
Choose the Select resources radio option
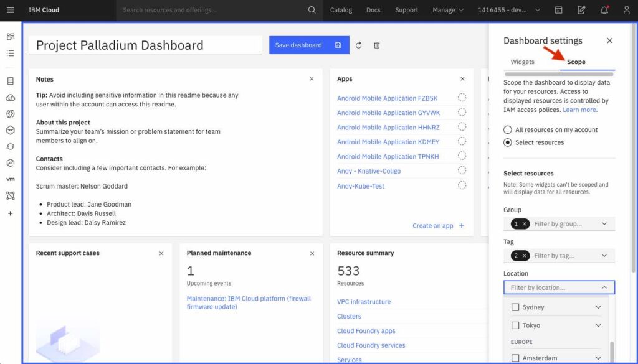pos(507,142)
